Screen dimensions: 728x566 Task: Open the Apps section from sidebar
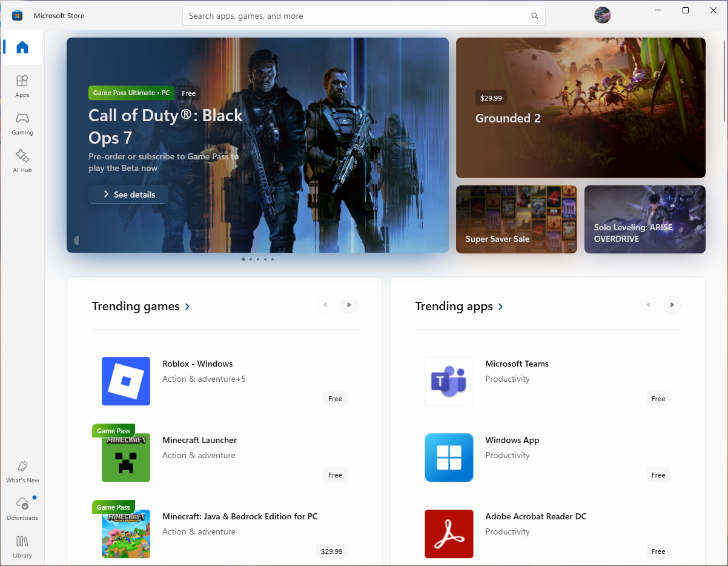click(x=22, y=85)
